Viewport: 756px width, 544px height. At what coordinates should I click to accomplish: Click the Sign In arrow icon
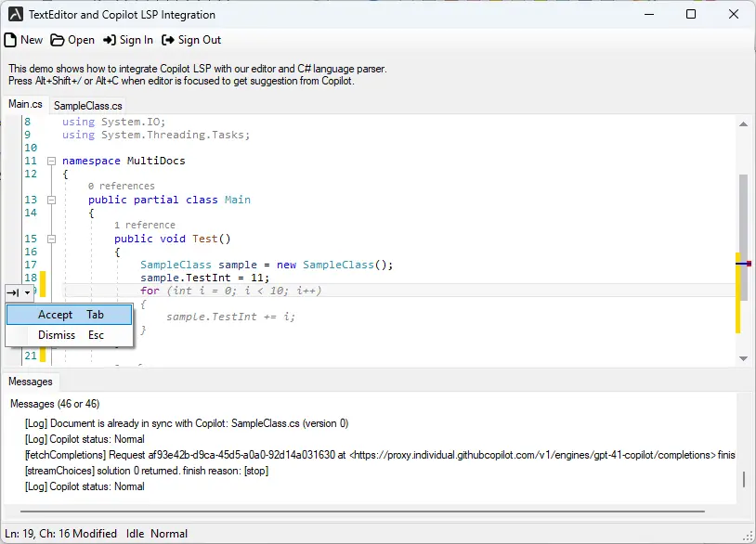point(110,40)
